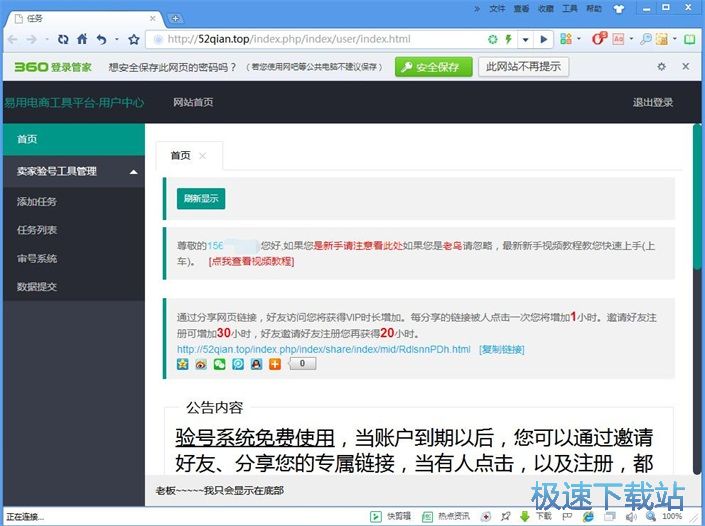Open dropdown next to Ad blocker icon
This screenshot has height=526, width=705.
pos(631,39)
